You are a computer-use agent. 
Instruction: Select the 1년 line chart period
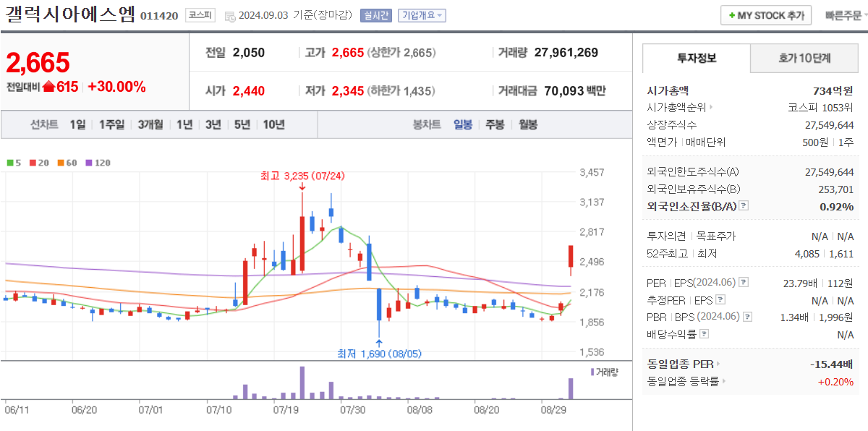184,124
